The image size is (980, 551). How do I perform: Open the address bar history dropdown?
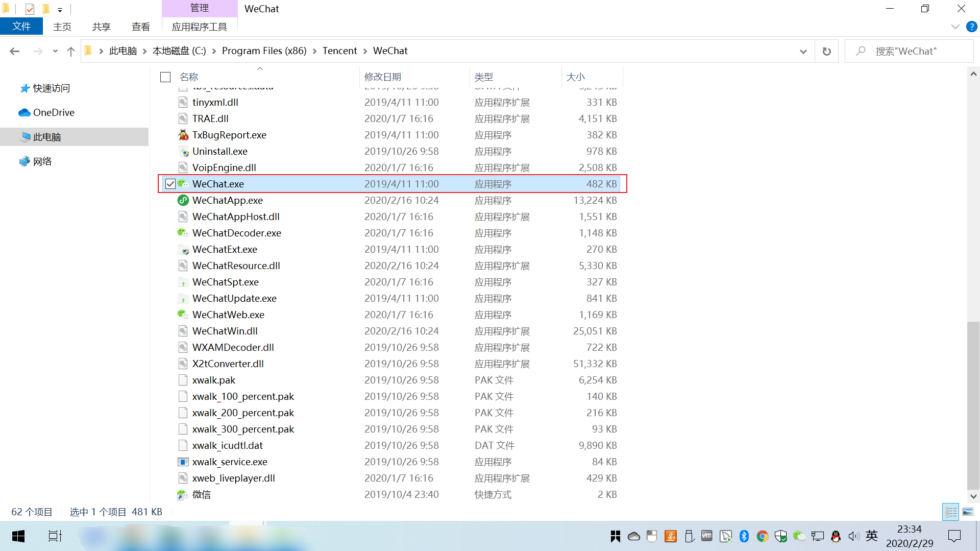803,51
